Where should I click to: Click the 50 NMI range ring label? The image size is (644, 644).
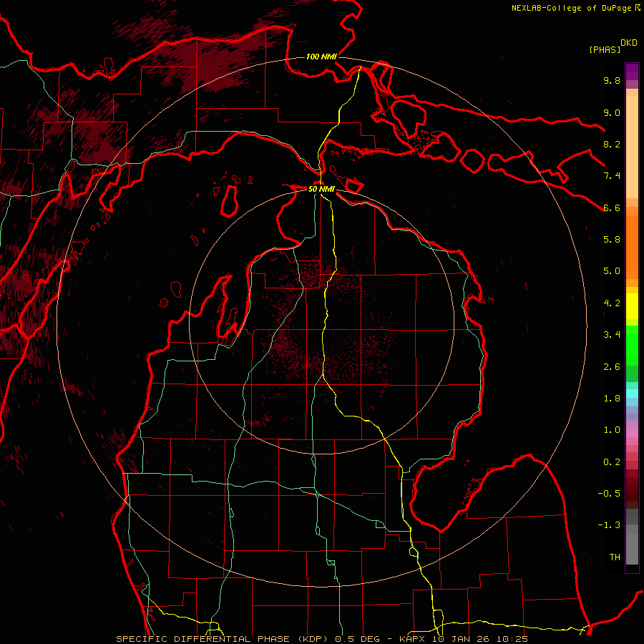coord(321,189)
